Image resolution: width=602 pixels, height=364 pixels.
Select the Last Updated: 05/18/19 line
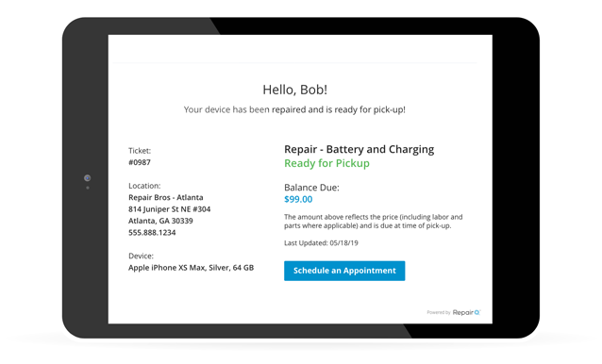(x=321, y=242)
